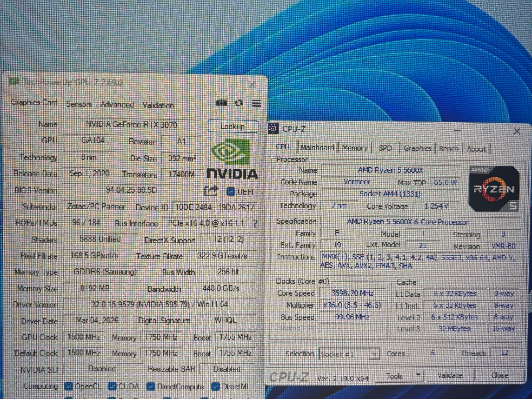Click the Driver Date Mar 04, 2026 field

click(x=97, y=320)
